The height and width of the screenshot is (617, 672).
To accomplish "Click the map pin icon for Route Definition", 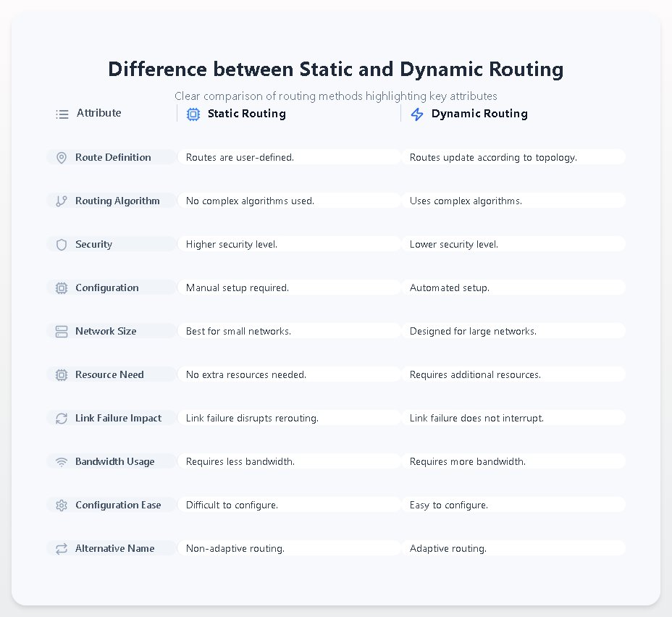I will (x=62, y=158).
